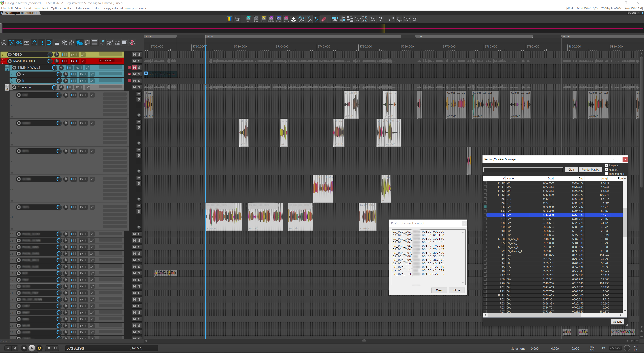Open FX chain on VIDEO track
The width and height of the screenshot is (644, 353).
point(72,55)
